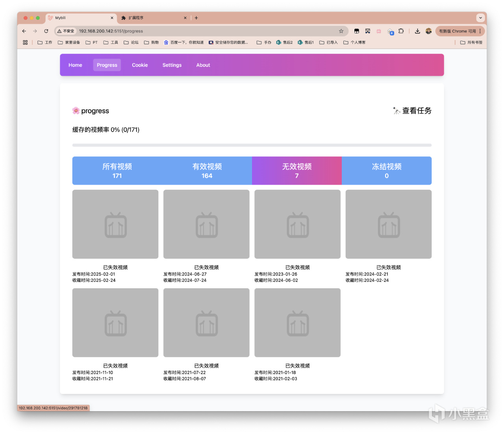Open the 安全储存您的数据 bookmark
The height and width of the screenshot is (434, 504).
coord(228,42)
